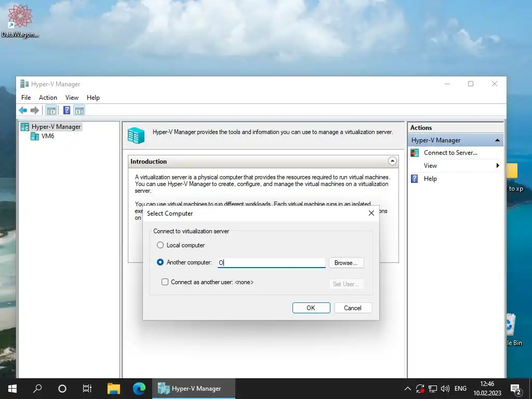Viewport: 532px width, 399px height.
Task: Open File Explorer from taskbar
Action: coord(114,389)
